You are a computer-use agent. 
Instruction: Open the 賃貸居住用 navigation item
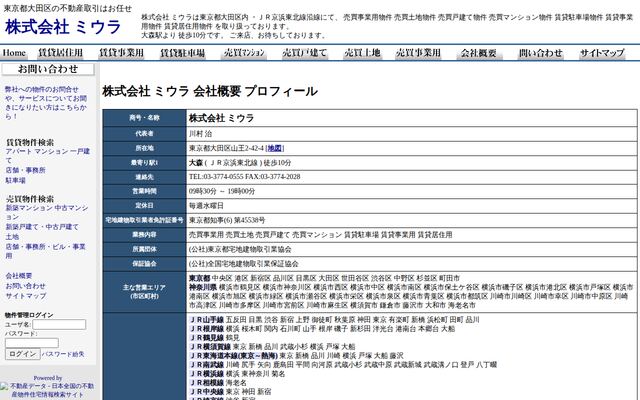click(x=60, y=53)
